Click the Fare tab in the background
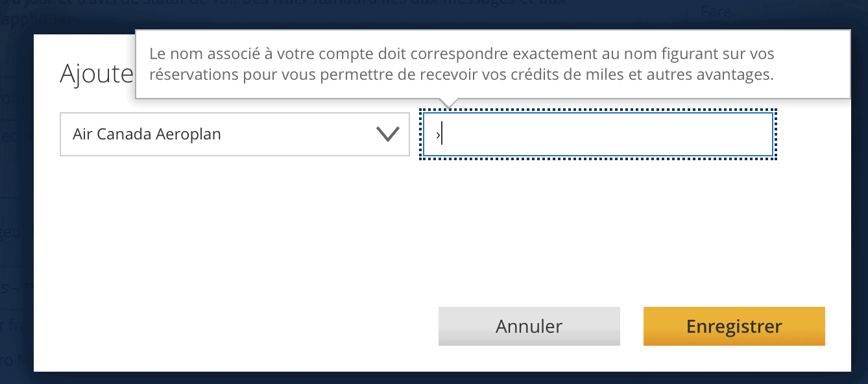 click(714, 11)
